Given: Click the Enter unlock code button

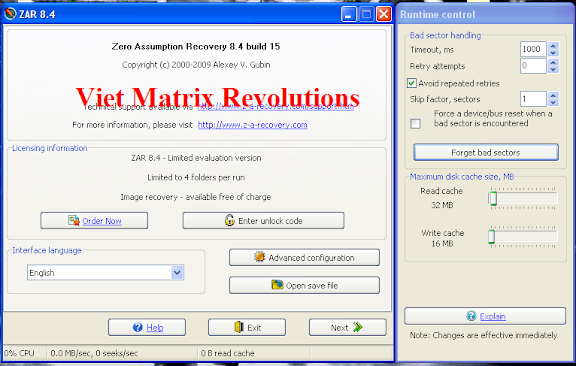Looking at the screenshot, I should tap(263, 220).
